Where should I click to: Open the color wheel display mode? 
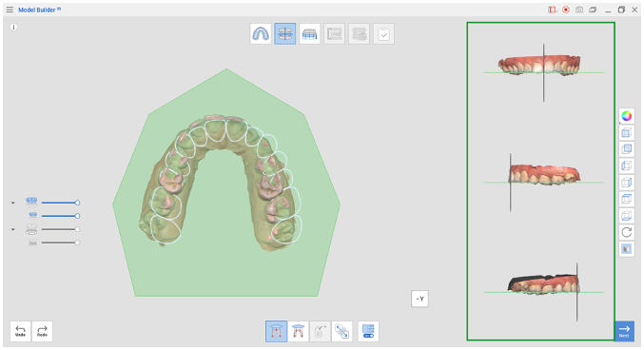[x=626, y=116]
